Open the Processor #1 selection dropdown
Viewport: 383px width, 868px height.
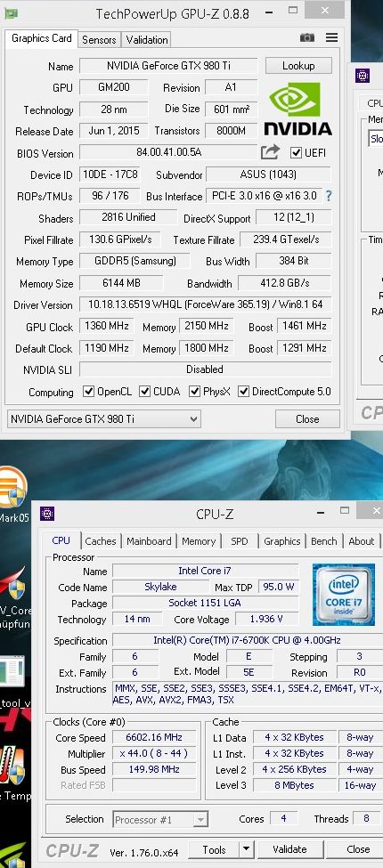pos(161,819)
